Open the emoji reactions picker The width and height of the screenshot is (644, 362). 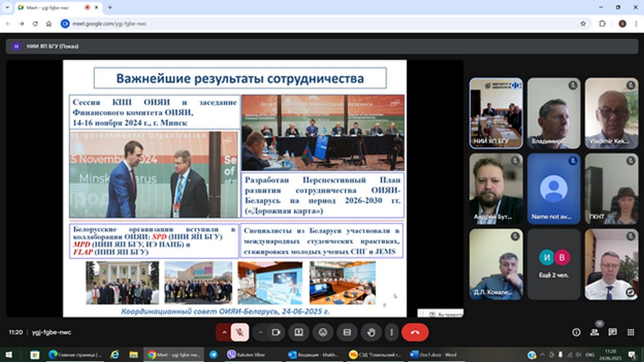coord(323,332)
